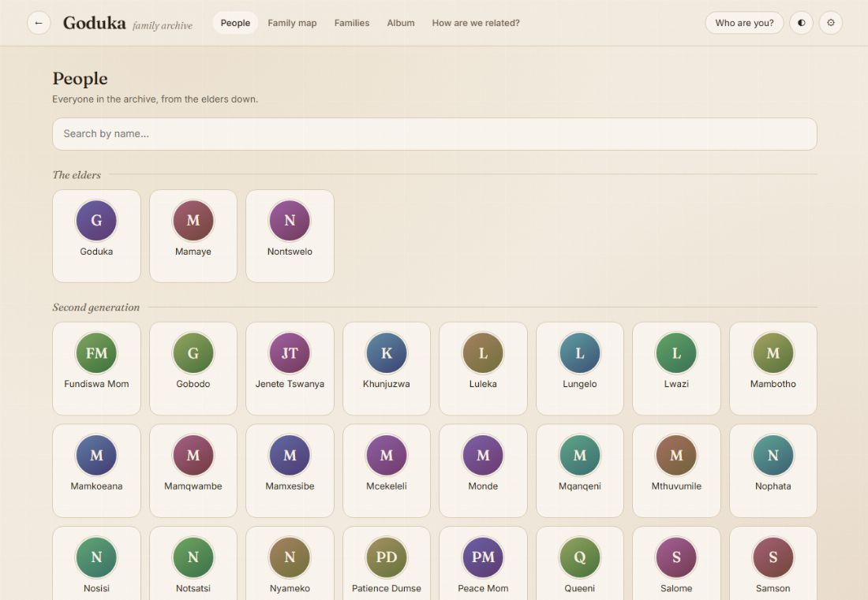Click the back arrow button
Viewport: 868px width, 600px height.
[39, 23]
